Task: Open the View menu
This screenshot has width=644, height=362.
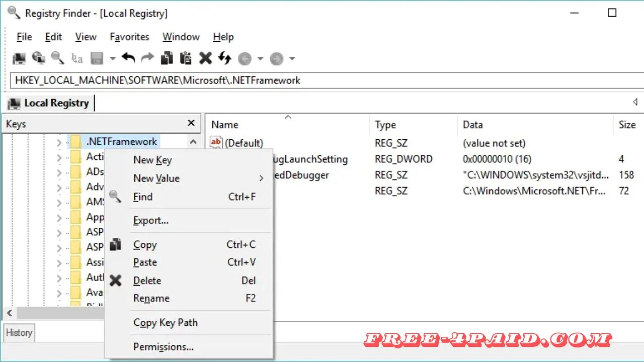Action: click(86, 37)
